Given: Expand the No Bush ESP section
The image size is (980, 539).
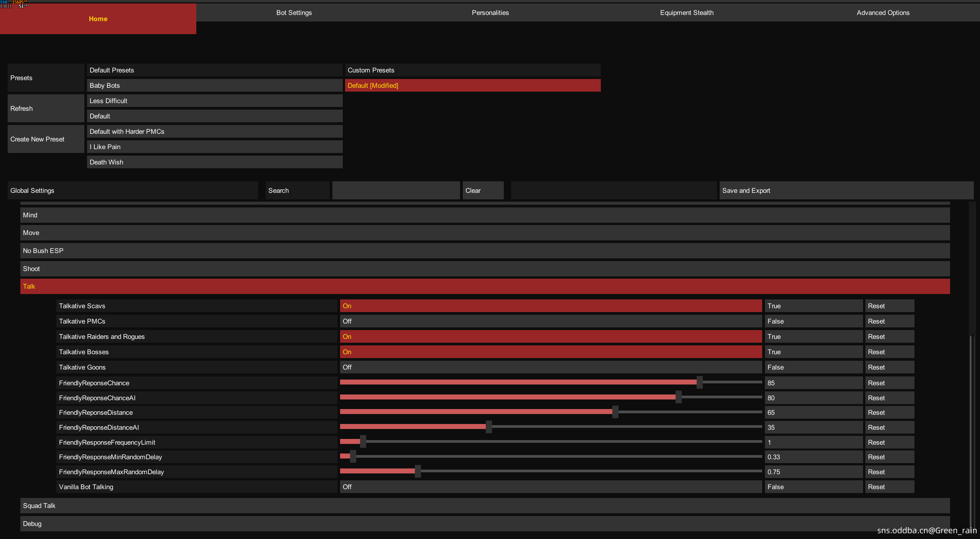Looking at the screenshot, I should coord(485,251).
